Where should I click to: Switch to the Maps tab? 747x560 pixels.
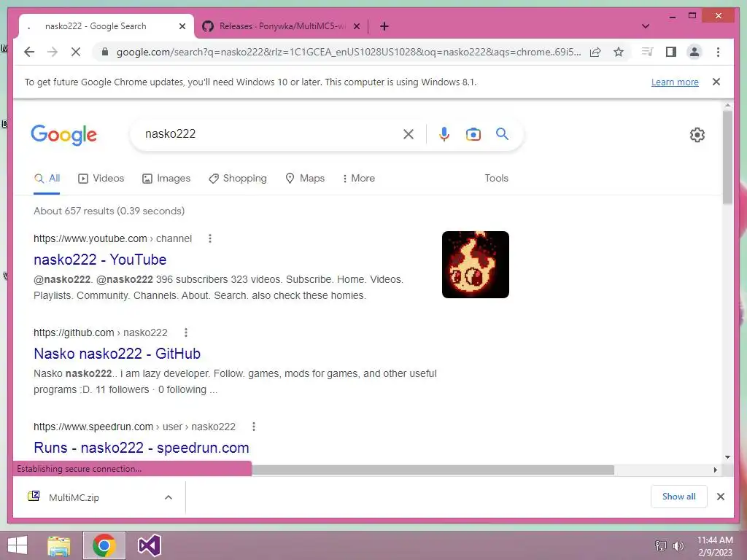point(305,179)
